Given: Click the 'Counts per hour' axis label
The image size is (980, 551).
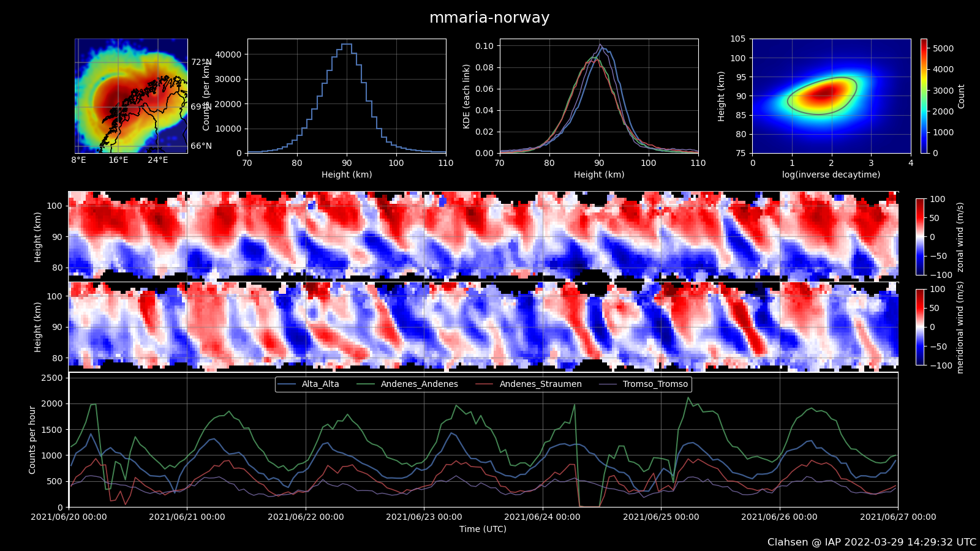Looking at the screenshot, I should tap(32, 440).
